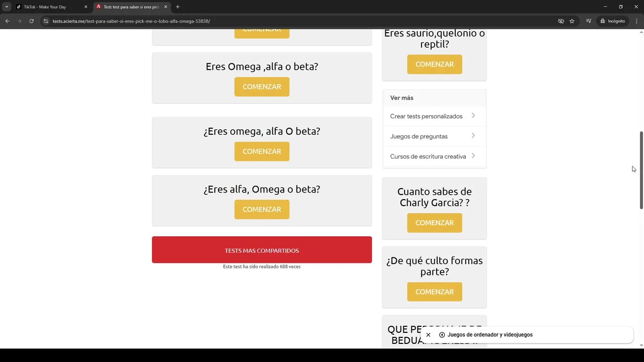Start the '¿De qué culto formas parte?' test

coord(435,292)
